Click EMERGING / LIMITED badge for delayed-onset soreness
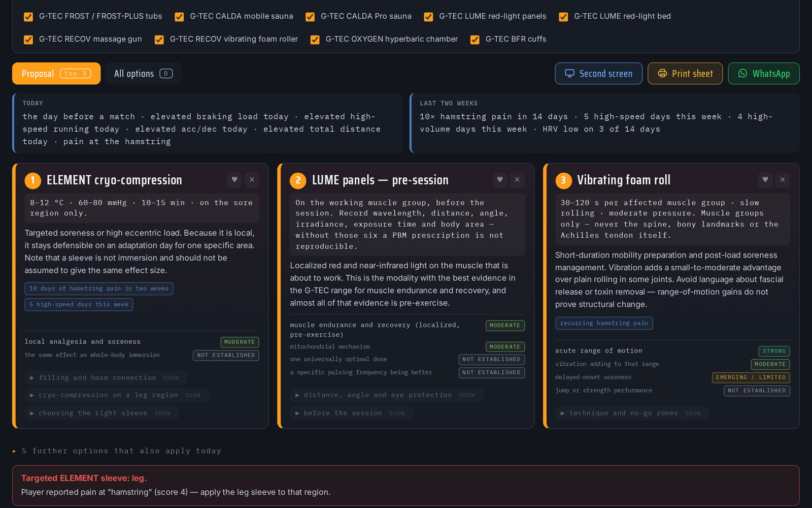This screenshot has width=812, height=508. [x=751, y=377]
